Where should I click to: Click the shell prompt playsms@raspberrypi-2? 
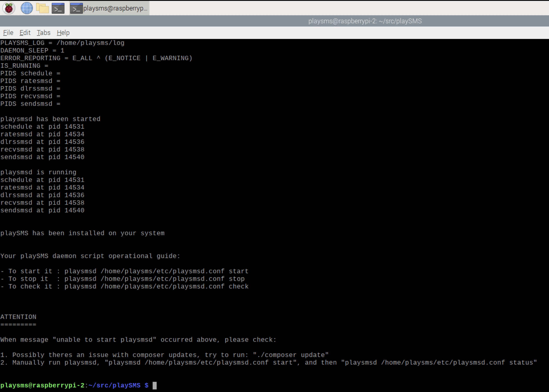[x=42, y=385]
